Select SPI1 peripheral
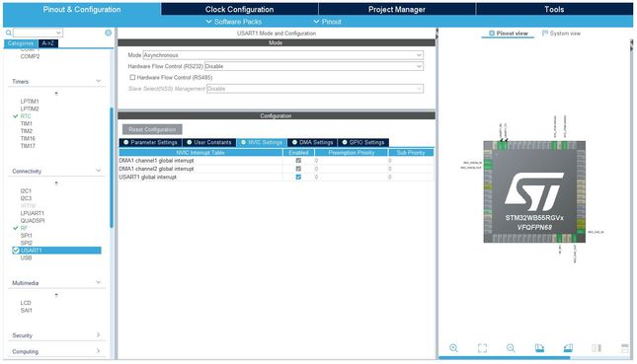The image size is (637, 364). point(26,236)
